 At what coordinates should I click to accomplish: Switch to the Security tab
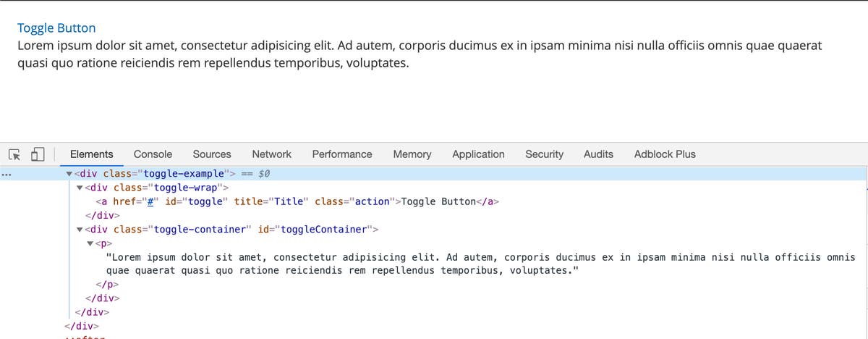544,154
